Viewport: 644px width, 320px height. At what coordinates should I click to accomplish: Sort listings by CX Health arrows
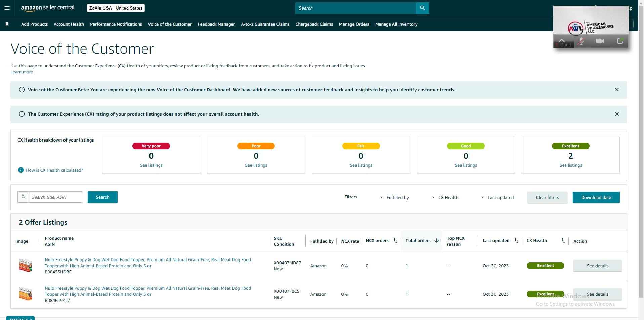pos(563,241)
